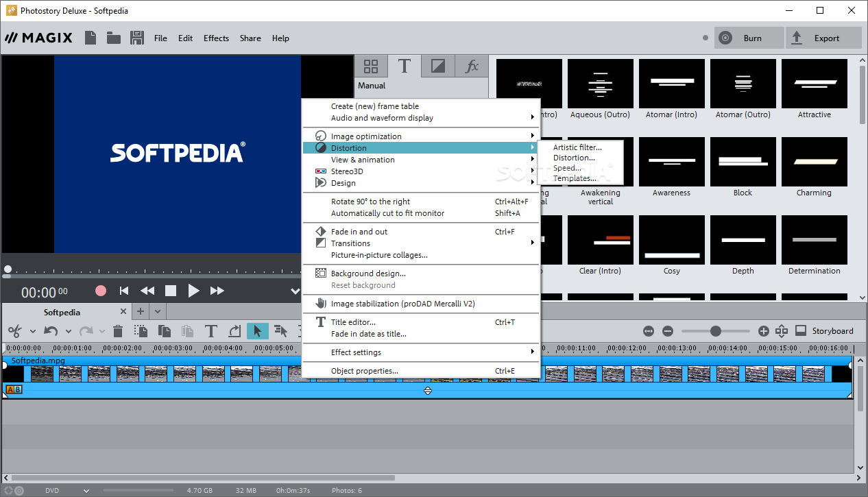Select Rotate 90° to the right
Image resolution: width=868 pixels, height=497 pixels.
click(422, 202)
